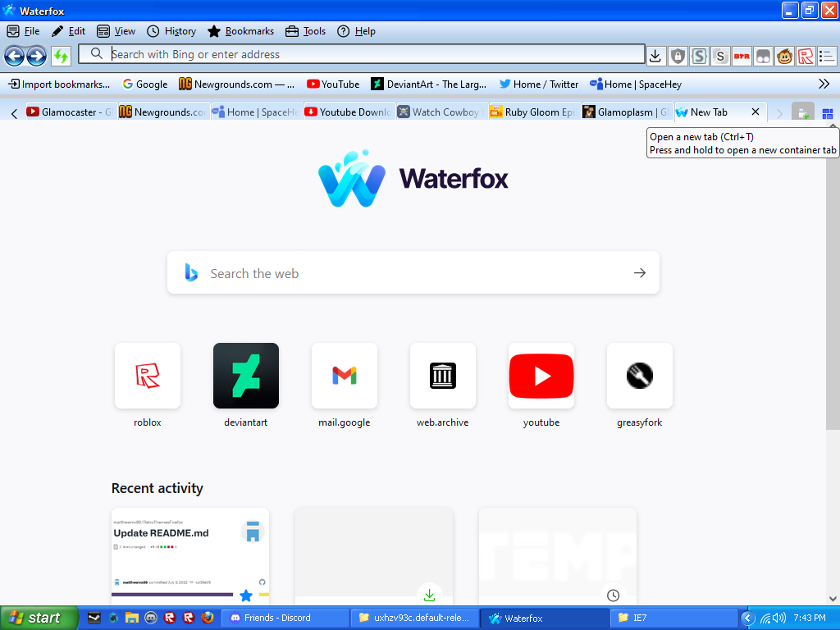Switch to the Newgrounds.com tab

[x=163, y=112]
